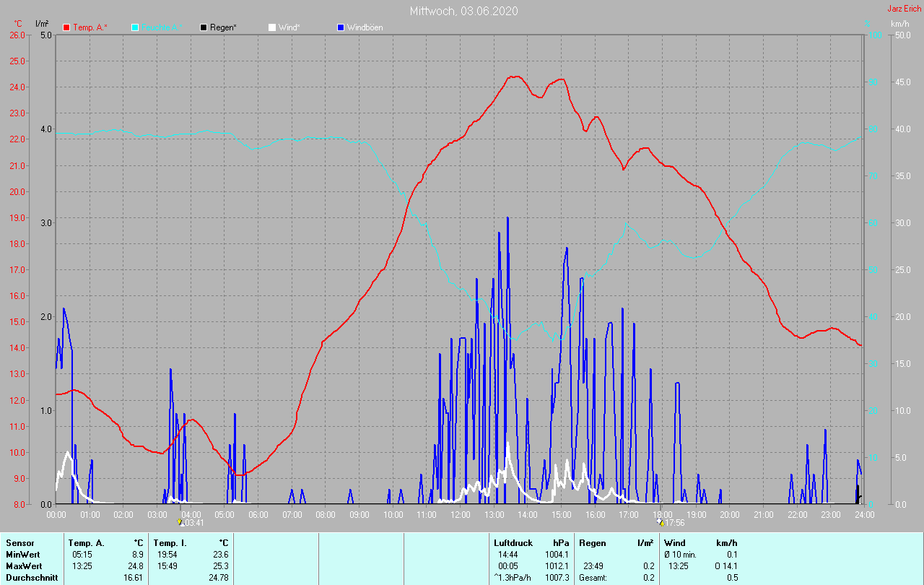The height and width of the screenshot is (585, 924).
Task: Click the sunrise marker icon at 03:41
Action: tap(180, 521)
